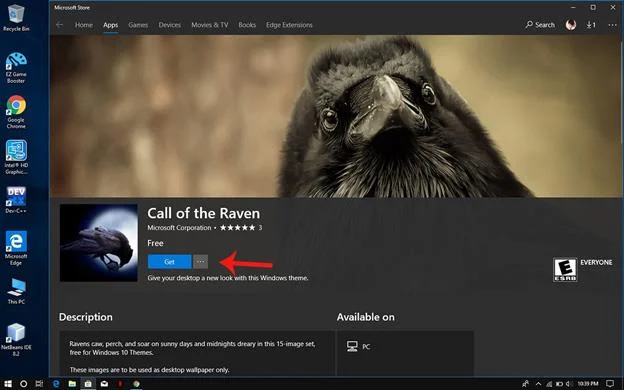Open Chrome from the taskbar
The height and width of the screenshot is (390, 624).
[x=136, y=384]
